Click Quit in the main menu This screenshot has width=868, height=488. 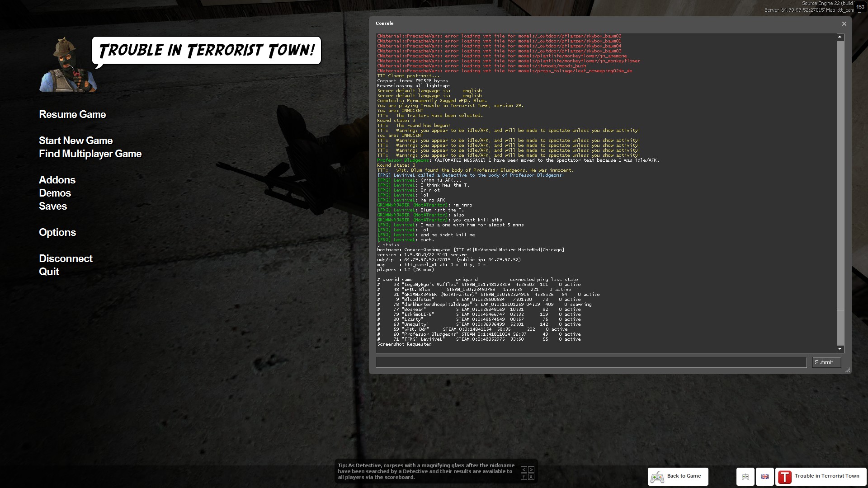click(49, 272)
